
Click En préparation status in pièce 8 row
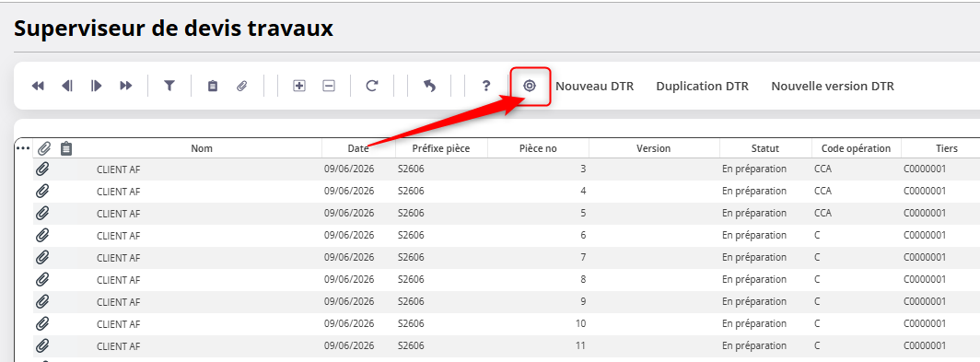pyautogui.click(x=753, y=279)
